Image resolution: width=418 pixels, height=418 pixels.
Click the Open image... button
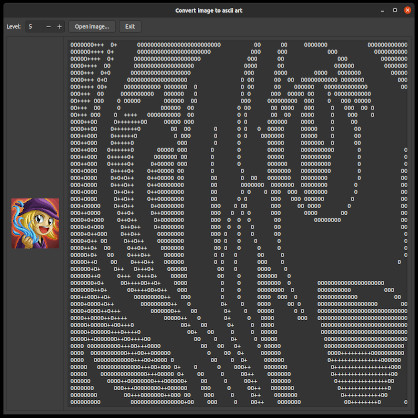(x=92, y=27)
